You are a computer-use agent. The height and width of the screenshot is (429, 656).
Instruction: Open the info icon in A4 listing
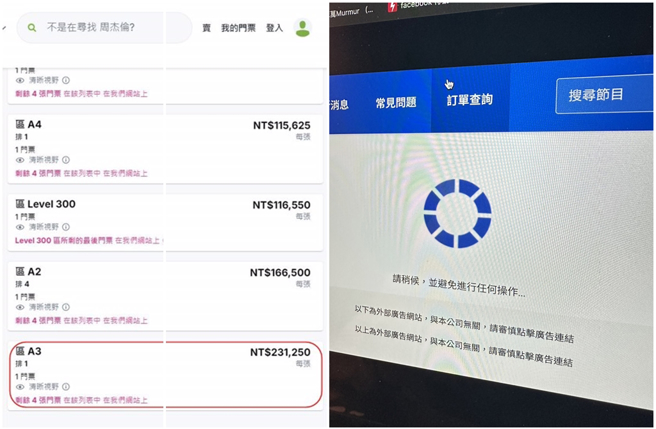click(66, 160)
